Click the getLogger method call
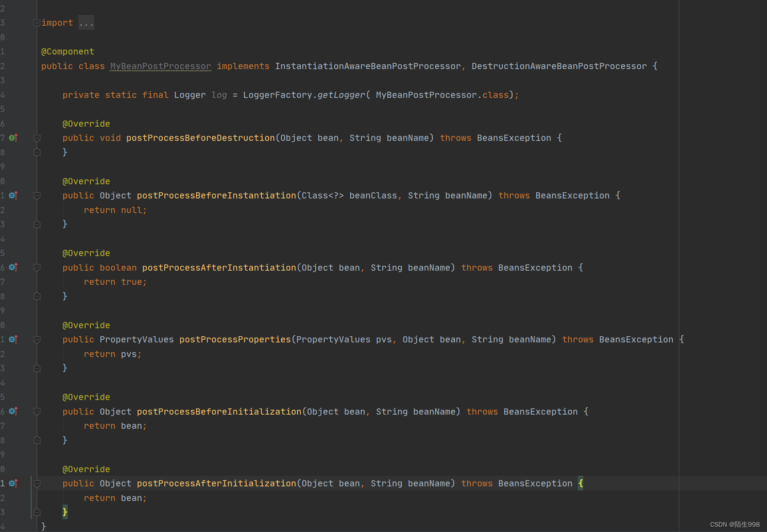The image size is (767, 532). pos(341,95)
